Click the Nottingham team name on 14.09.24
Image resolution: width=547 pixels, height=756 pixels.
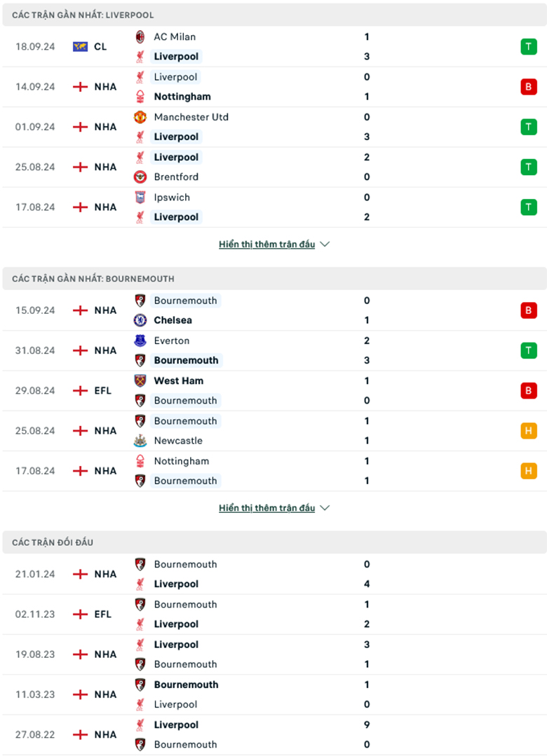(x=182, y=97)
